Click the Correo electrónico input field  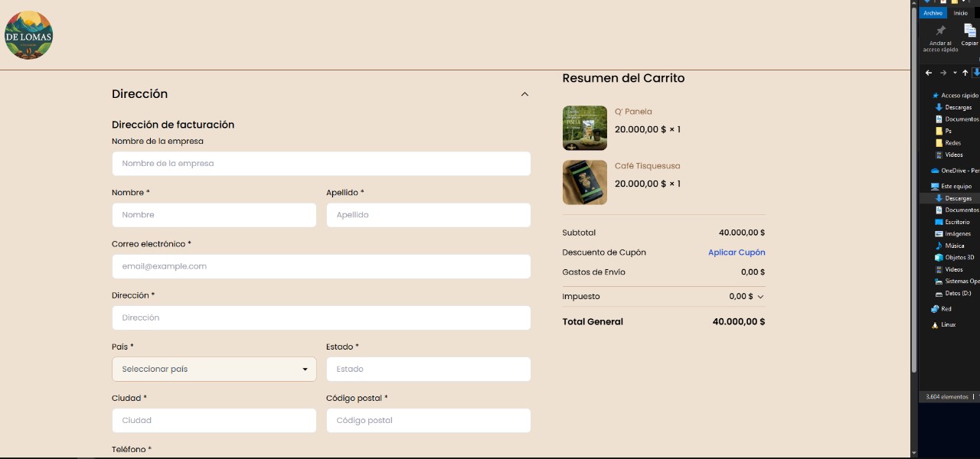tap(321, 266)
